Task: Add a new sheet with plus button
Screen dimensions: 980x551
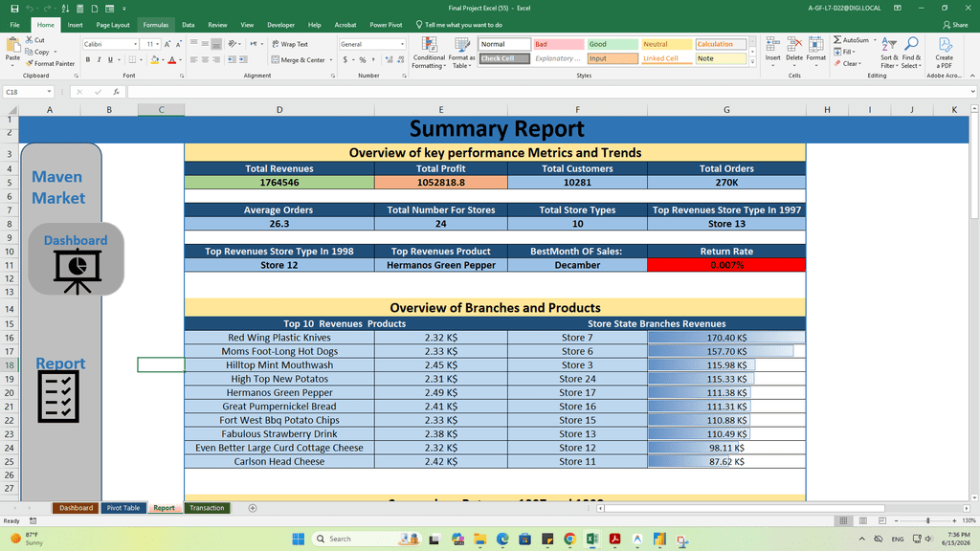Action: click(253, 508)
